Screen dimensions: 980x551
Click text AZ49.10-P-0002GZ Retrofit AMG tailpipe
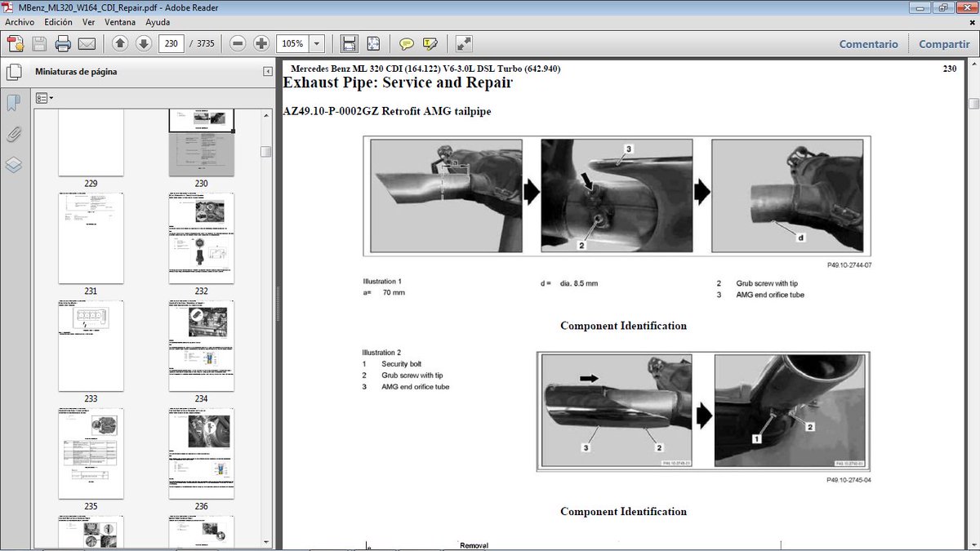tap(387, 111)
